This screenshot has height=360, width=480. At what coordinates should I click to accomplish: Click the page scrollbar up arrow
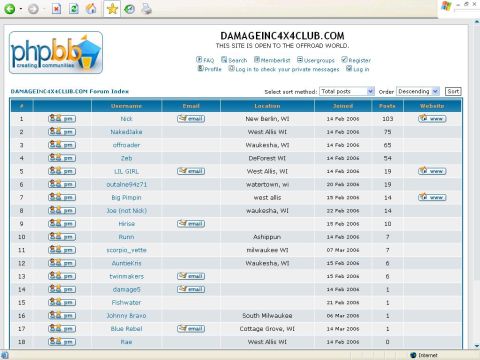click(x=477, y=21)
